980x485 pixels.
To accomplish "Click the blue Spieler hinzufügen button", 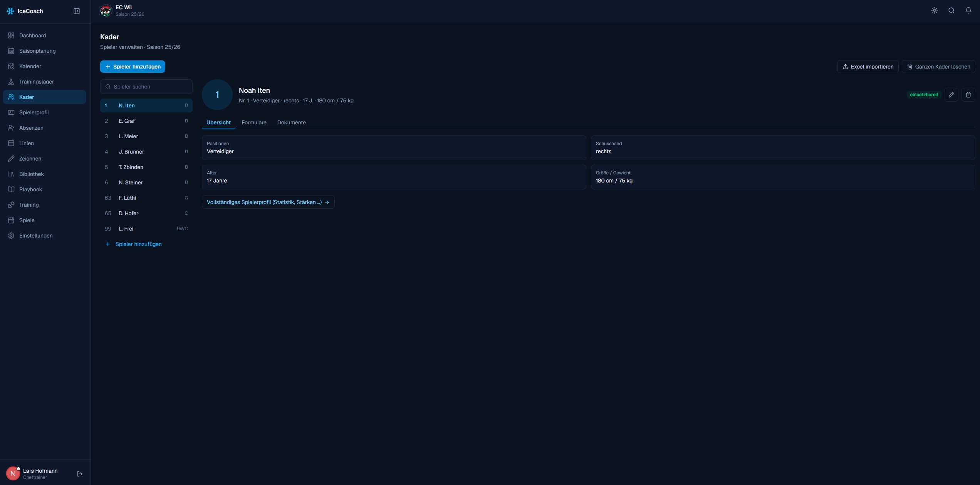I will [x=133, y=67].
